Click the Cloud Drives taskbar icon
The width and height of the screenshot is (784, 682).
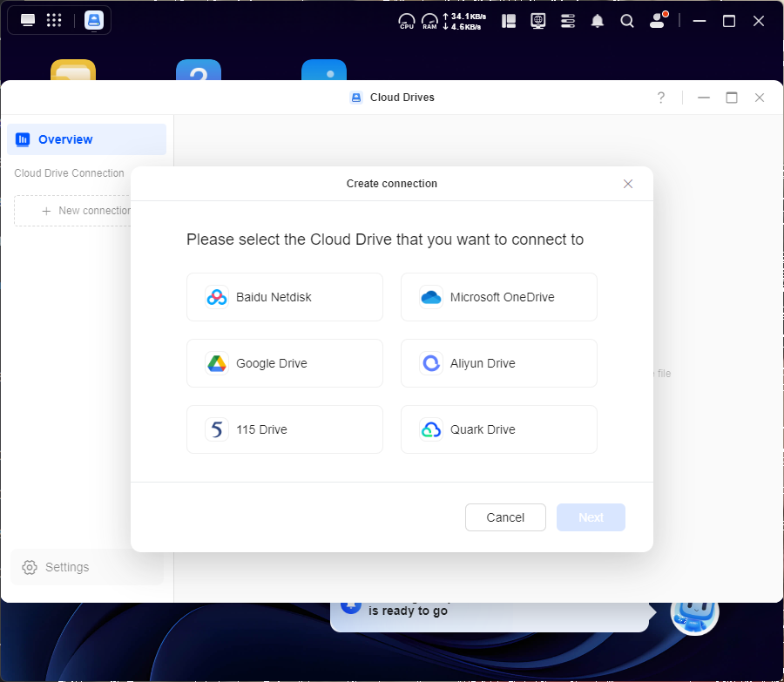(x=94, y=21)
